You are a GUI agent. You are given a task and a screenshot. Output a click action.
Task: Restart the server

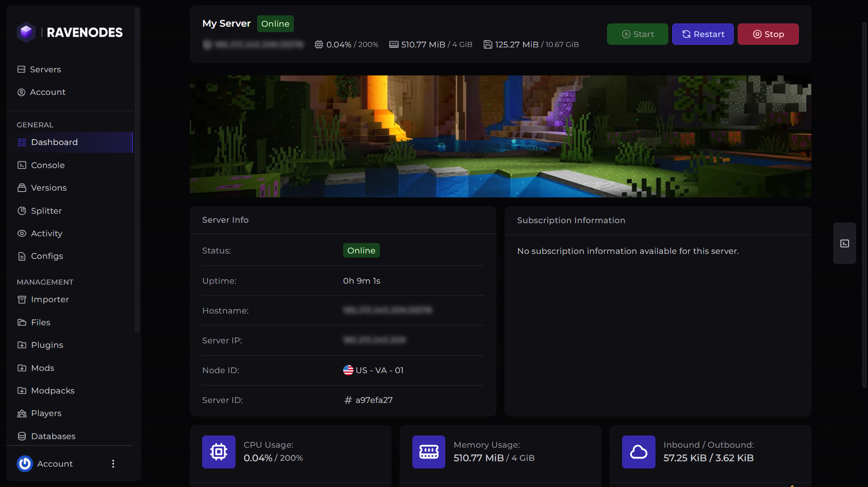click(x=703, y=34)
